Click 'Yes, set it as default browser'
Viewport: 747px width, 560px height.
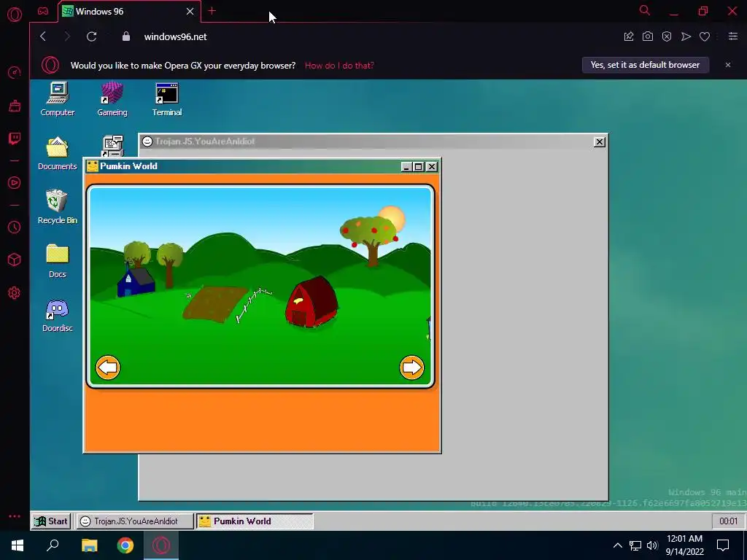[645, 65]
